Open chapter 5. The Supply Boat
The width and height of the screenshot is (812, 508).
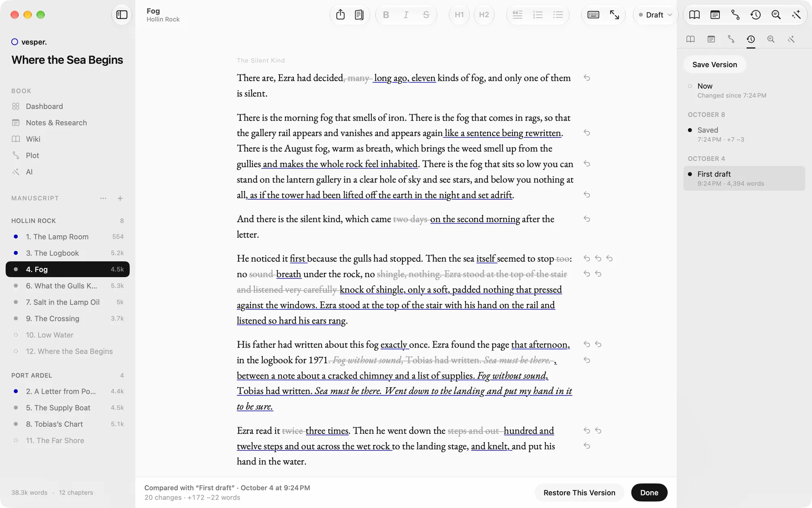[67, 408]
